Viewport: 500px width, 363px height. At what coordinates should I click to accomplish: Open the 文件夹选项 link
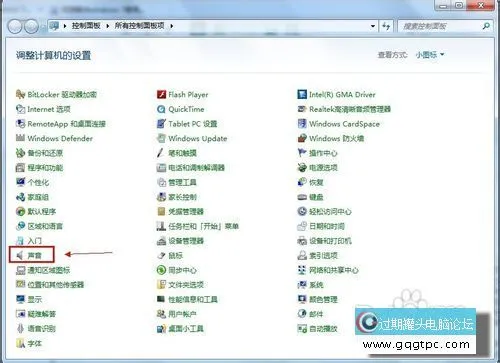pyautogui.click(x=186, y=285)
